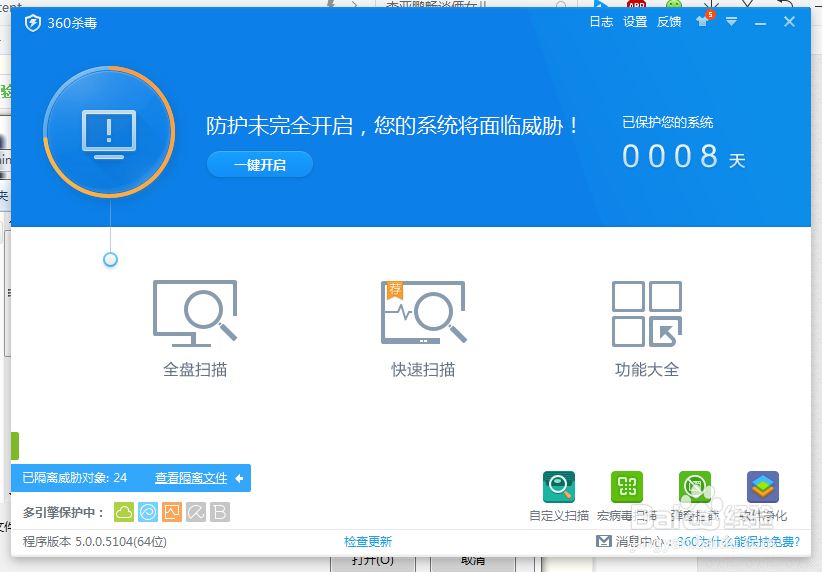
Task: Click the green cloud scan engine icon
Action: tap(124, 512)
